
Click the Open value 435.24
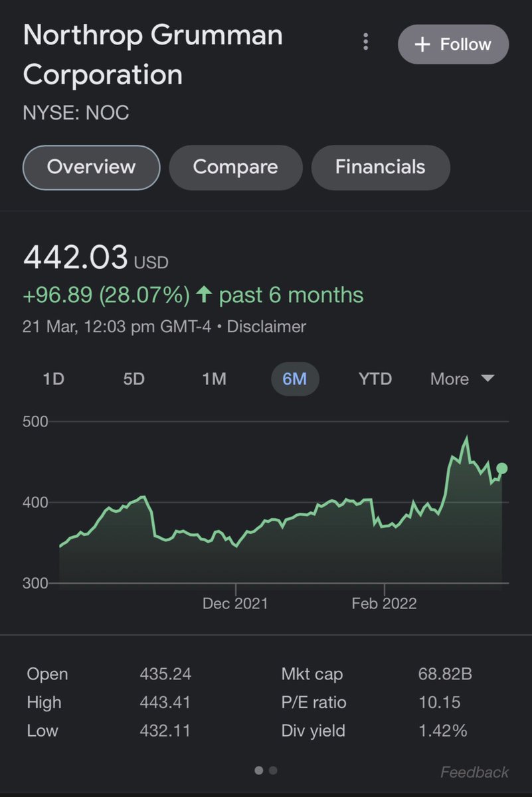(165, 674)
